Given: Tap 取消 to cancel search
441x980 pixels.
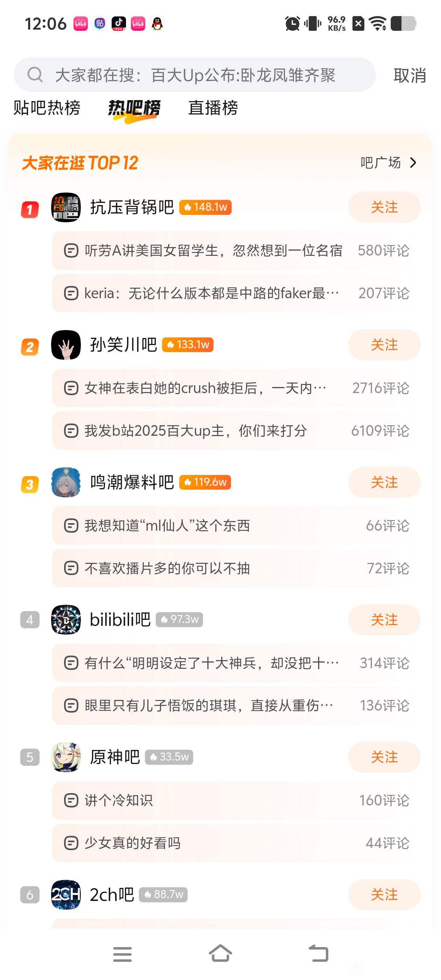Looking at the screenshot, I should pyautogui.click(x=409, y=75).
